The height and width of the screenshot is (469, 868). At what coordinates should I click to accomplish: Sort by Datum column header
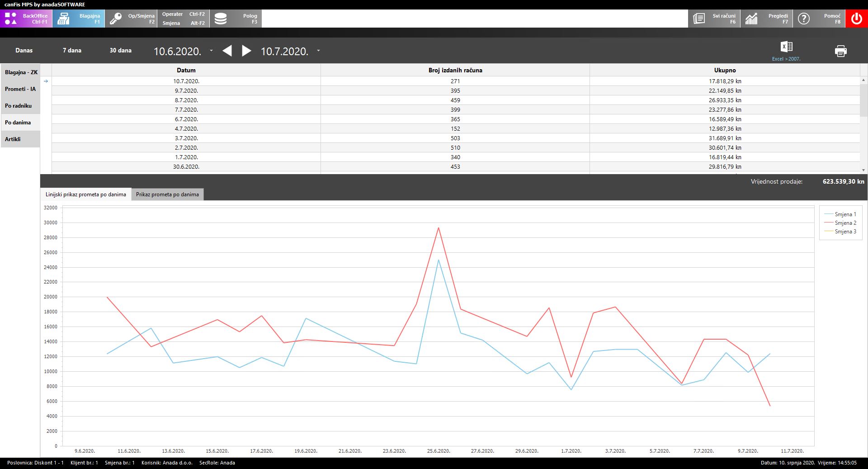[x=186, y=70]
